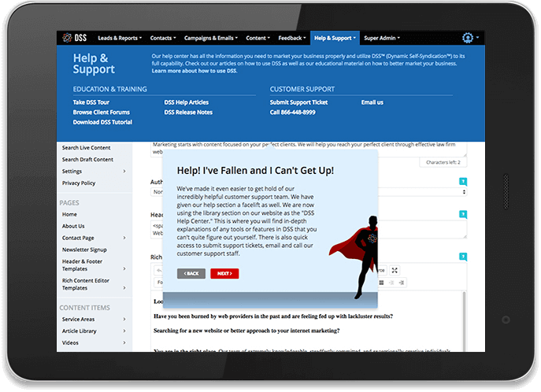This screenshot has height=392, width=541.
Task: Click the fullscreen expand icon in editor toolbar
Action: pos(395,270)
